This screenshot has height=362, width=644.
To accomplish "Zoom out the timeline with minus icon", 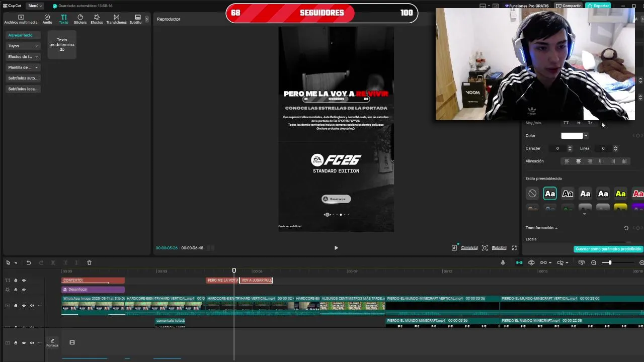I will 594,262.
